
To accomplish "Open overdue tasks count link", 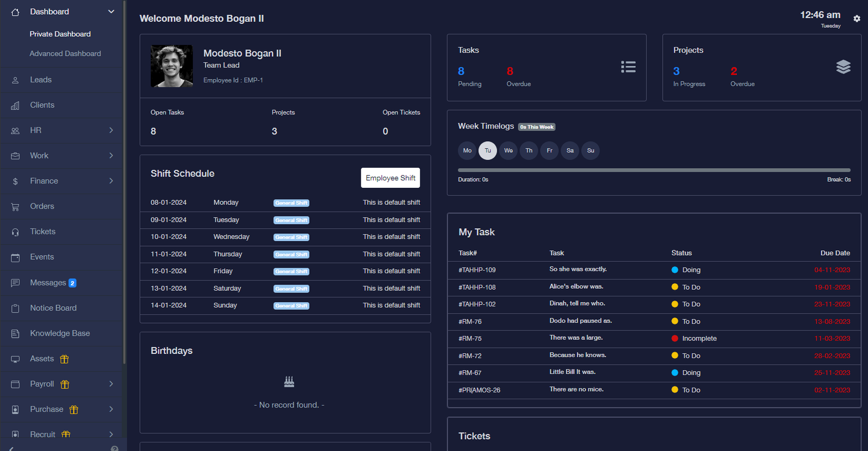I will [x=510, y=71].
